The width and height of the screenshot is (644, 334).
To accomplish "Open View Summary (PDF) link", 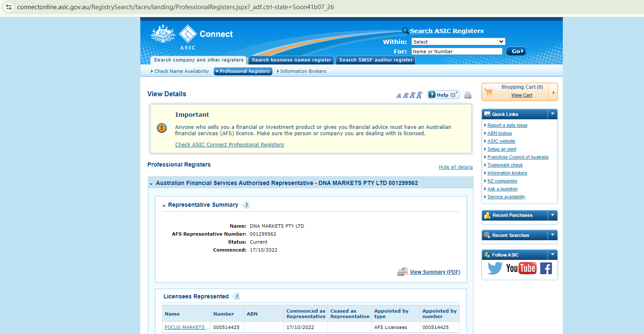I will pos(435,272).
